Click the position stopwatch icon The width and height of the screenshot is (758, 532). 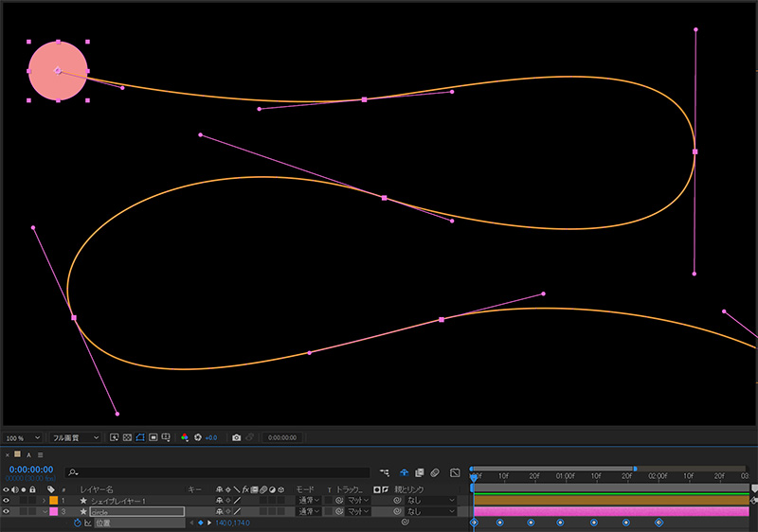(x=77, y=523)
